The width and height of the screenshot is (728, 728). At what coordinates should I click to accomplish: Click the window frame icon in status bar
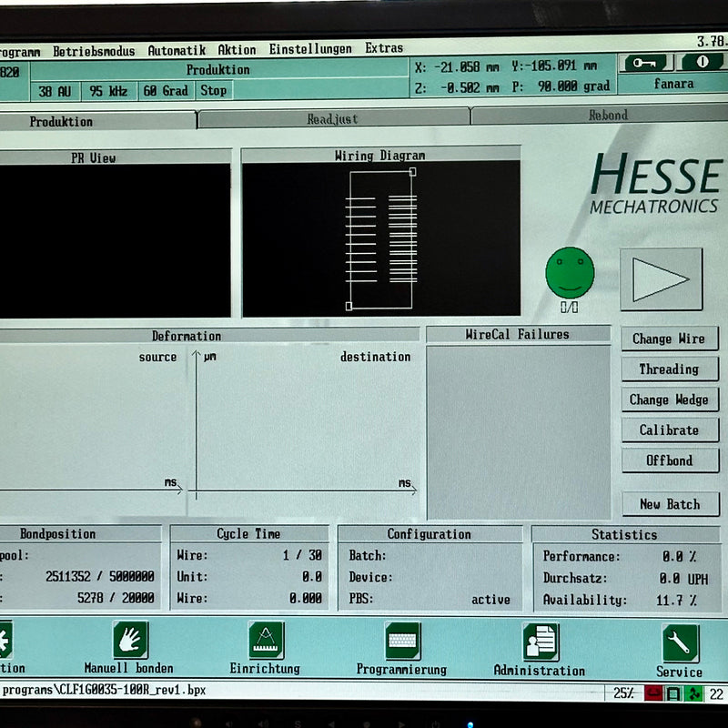coord(672,694)
